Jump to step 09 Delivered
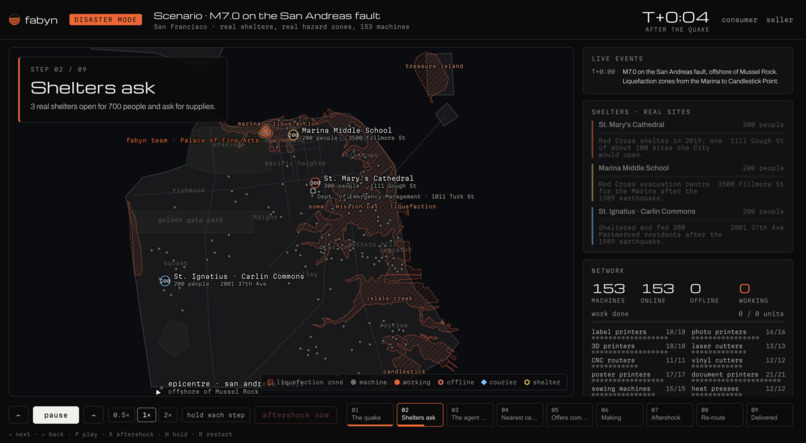 769,414
